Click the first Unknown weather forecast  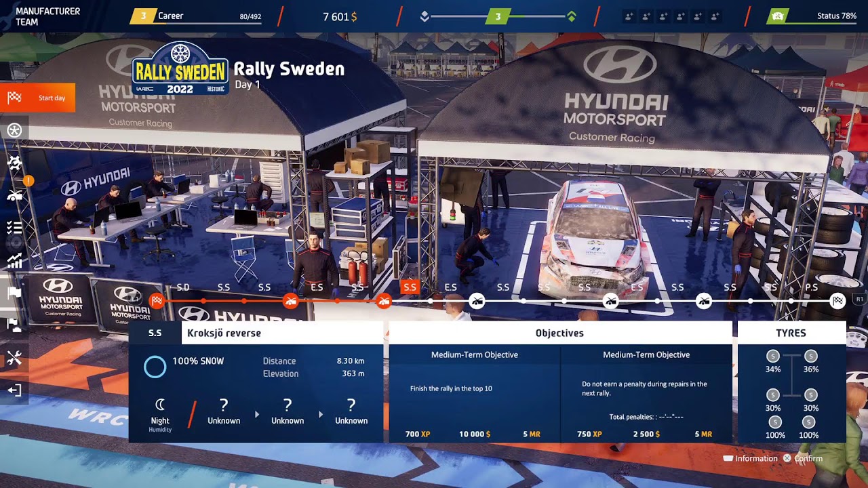click(224, 411)
